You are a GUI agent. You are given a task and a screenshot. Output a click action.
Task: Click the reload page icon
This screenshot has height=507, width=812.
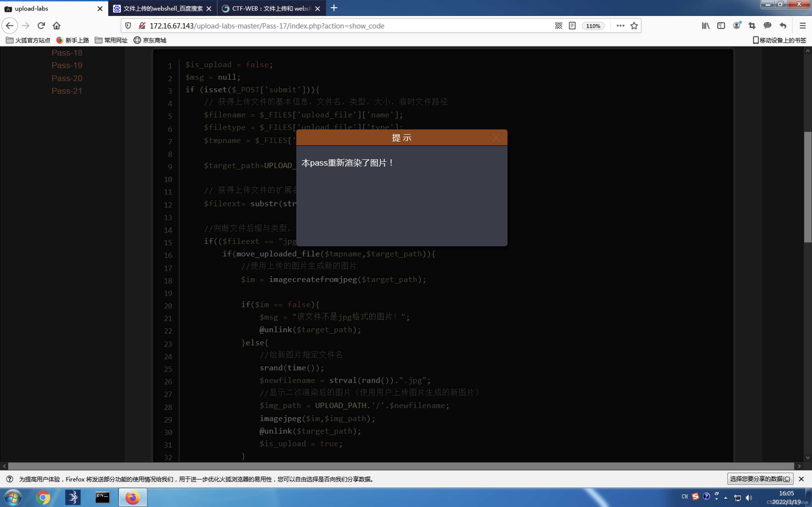coord(41,26)
